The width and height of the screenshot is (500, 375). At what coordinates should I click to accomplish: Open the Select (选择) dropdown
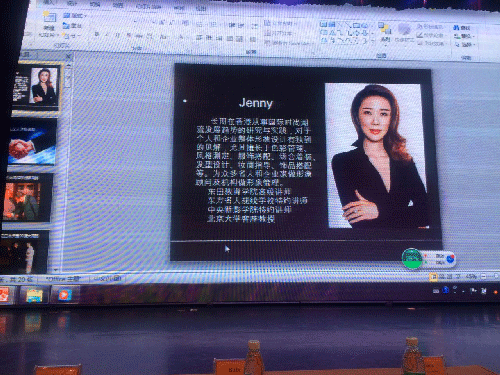click(x=465, y=45)
